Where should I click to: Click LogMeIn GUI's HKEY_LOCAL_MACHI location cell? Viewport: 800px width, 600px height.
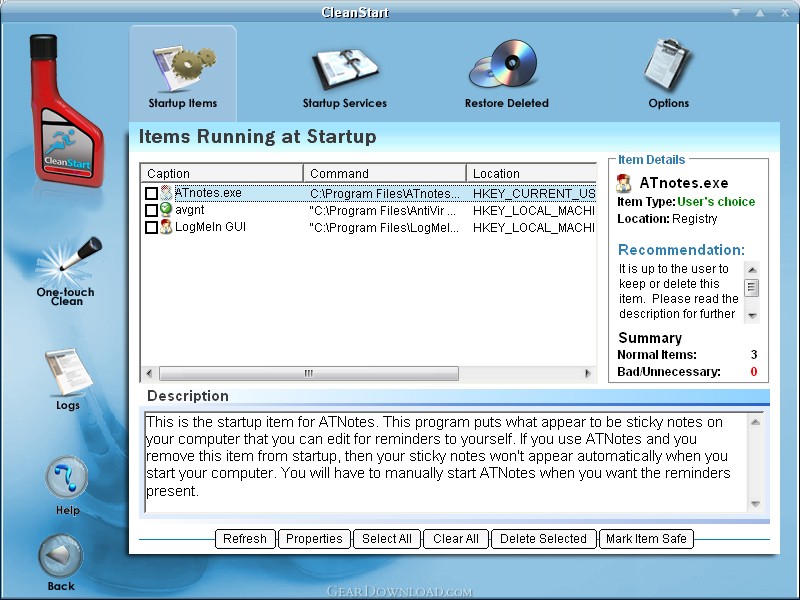tap(534, 228)
